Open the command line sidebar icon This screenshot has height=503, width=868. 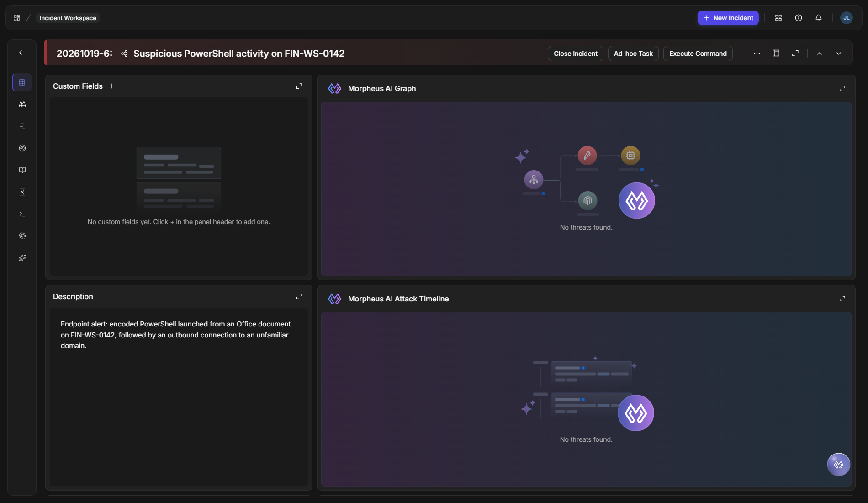pos(22,214)
